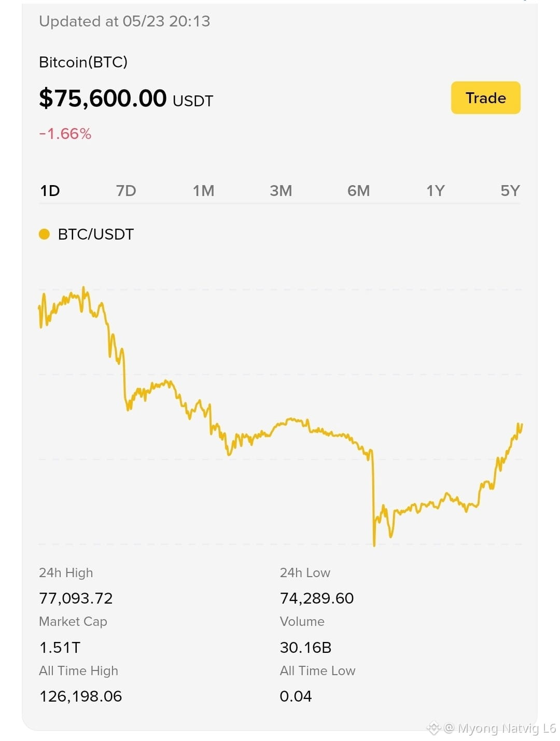
Task: Click the yellow BTC/USDT legend dot
Action: click(44, 234)
